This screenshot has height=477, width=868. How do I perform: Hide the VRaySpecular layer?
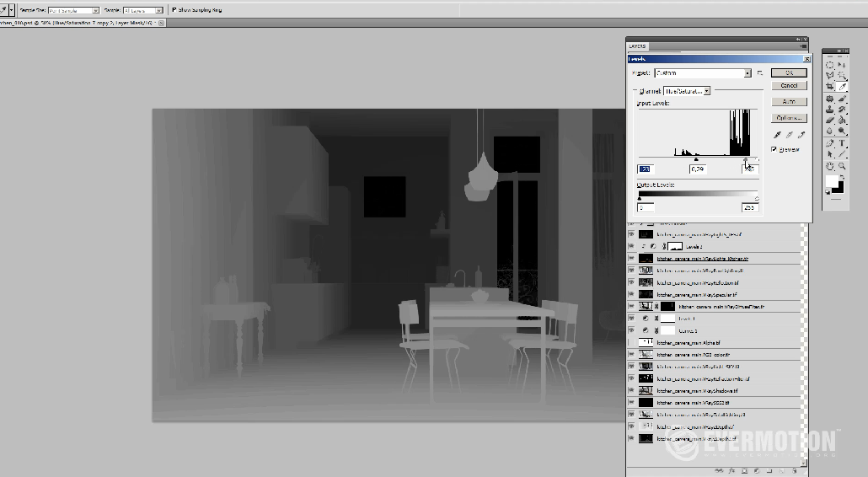pos(631,294)
